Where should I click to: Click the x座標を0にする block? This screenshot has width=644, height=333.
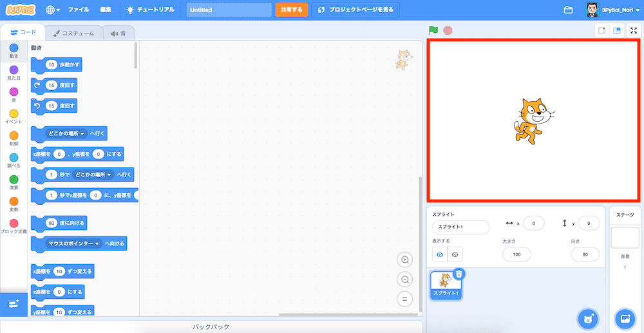point(58,292)
